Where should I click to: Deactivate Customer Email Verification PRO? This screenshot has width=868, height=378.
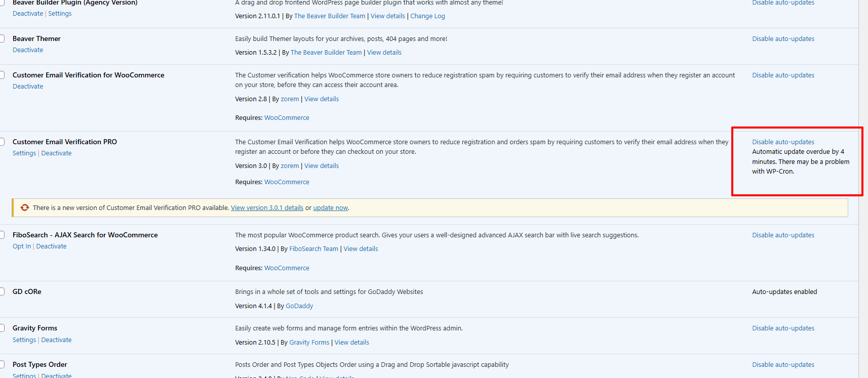(x=56, y=153)
